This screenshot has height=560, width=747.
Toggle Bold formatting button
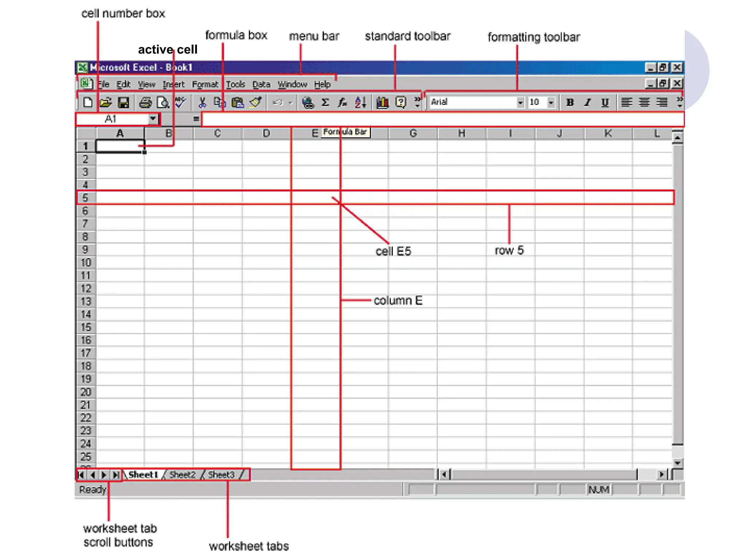[x=570, y=103]
